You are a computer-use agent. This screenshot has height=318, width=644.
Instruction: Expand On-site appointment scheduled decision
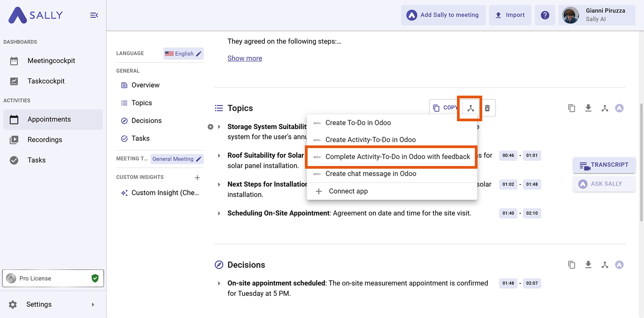pyautogui.click(x=219, y=283)
